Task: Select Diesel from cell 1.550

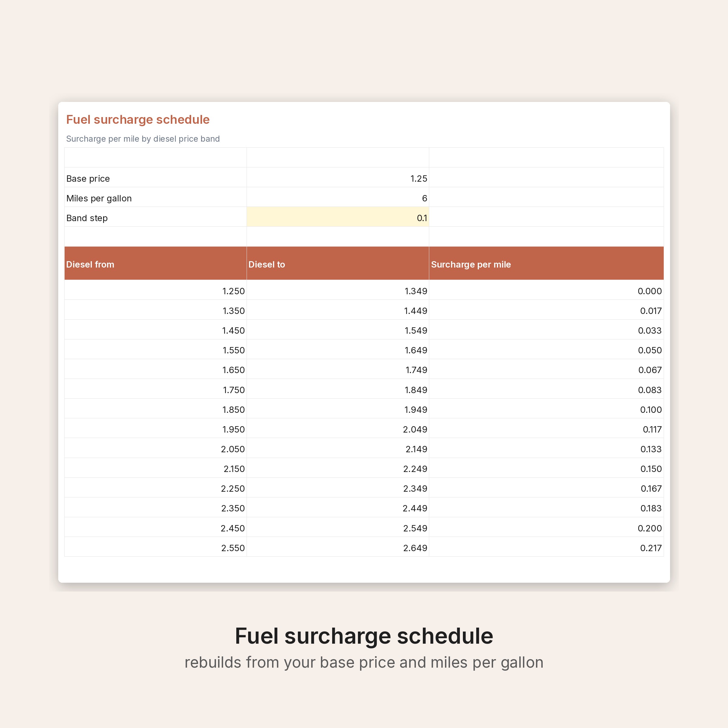Action: (x=156, y=349)
